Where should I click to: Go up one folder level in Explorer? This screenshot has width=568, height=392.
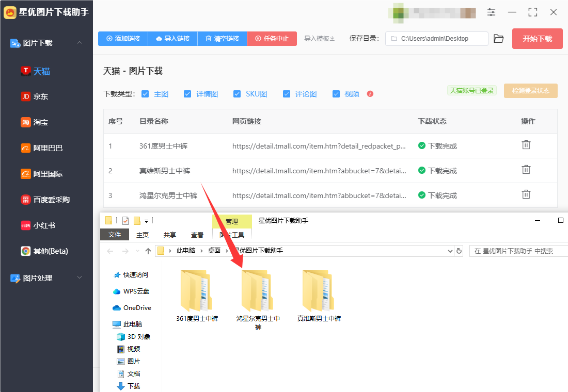click(148, 251)
